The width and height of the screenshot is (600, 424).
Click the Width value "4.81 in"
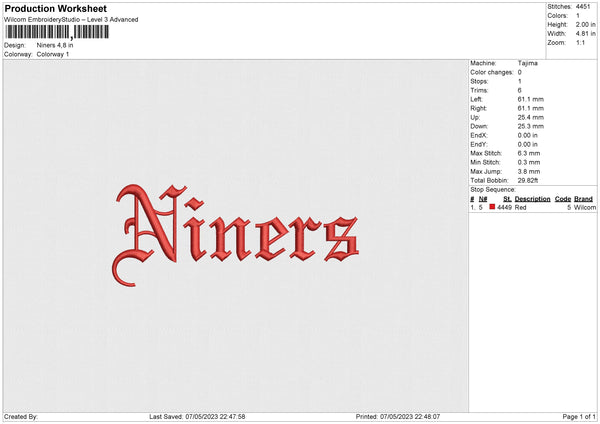(585, 34)
